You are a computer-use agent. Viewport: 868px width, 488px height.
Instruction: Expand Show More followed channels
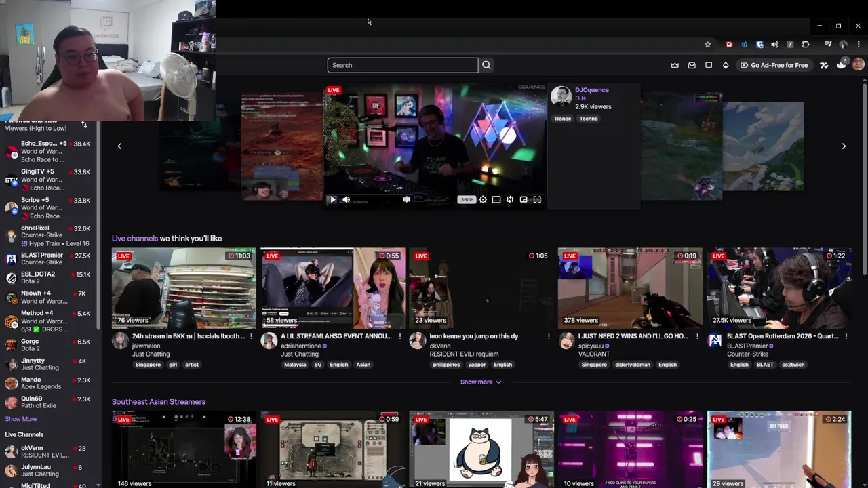(21, 419)
